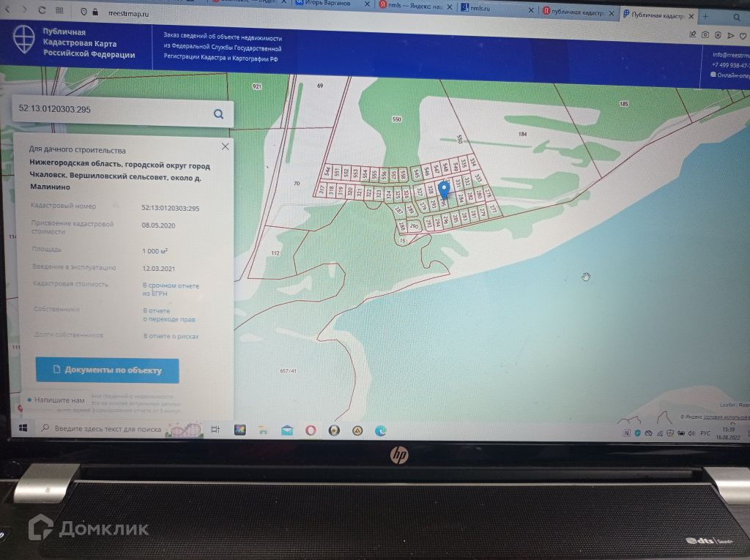750x560 pixels.
Task: Click the РУС language indicator
Action: 705,433
